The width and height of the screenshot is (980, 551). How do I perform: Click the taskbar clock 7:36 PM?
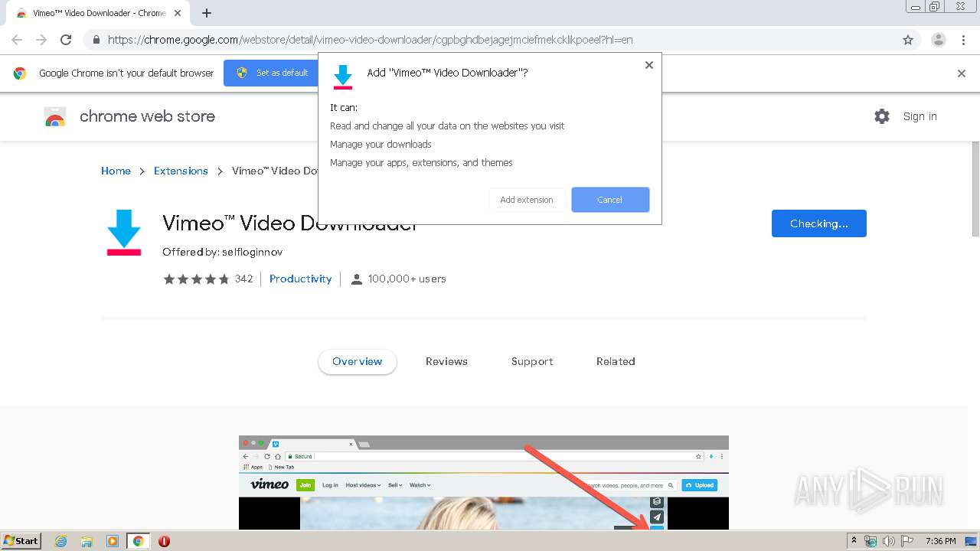point(940,541)
